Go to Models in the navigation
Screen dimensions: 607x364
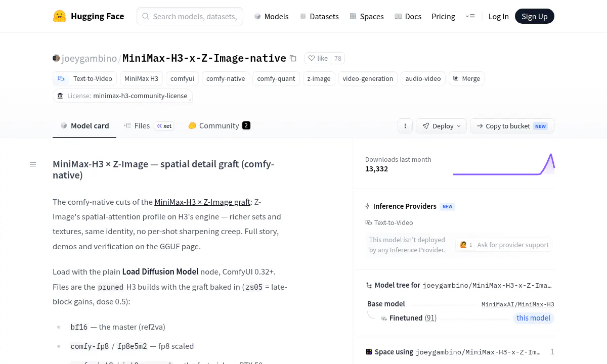click(271, 16)
